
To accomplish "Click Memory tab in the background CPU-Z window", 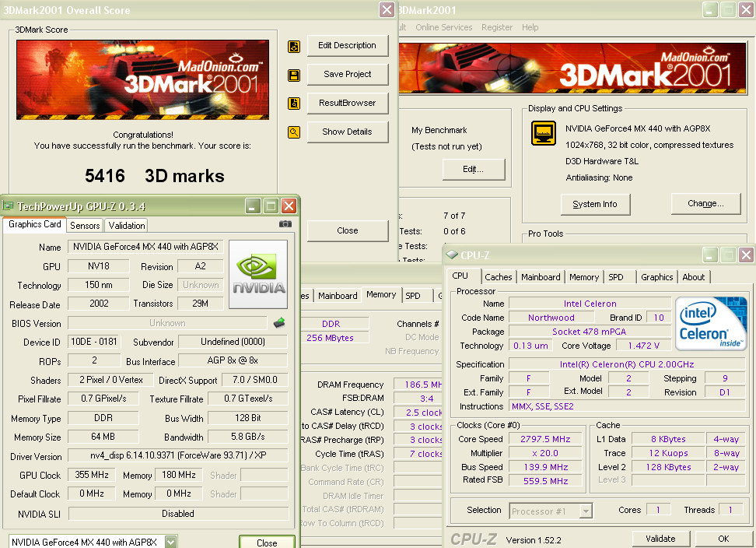I will 381,294.
